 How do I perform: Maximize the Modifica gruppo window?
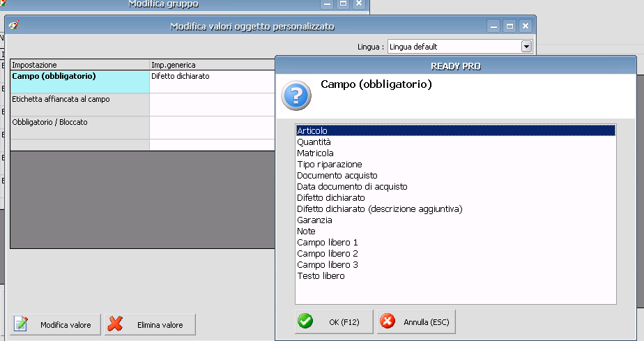coord(343,3)
